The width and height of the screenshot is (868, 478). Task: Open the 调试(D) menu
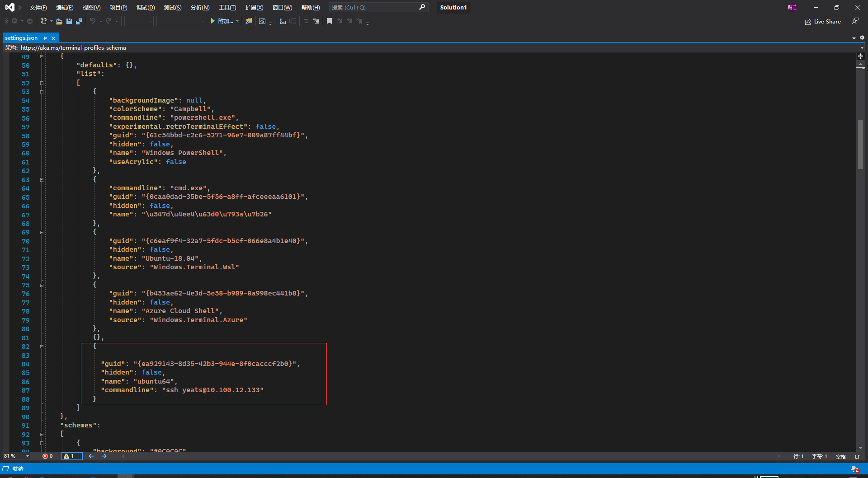[x=146, y=7]
